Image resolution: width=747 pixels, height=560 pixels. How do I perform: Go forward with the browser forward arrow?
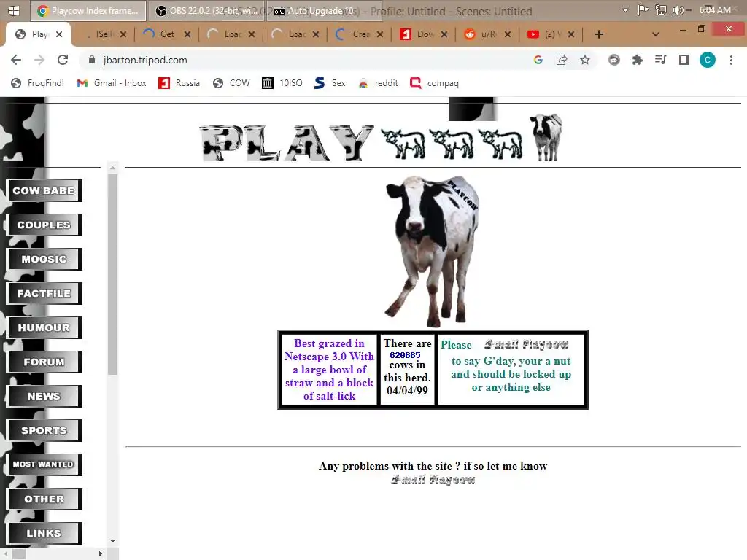[x=39, y=60]
